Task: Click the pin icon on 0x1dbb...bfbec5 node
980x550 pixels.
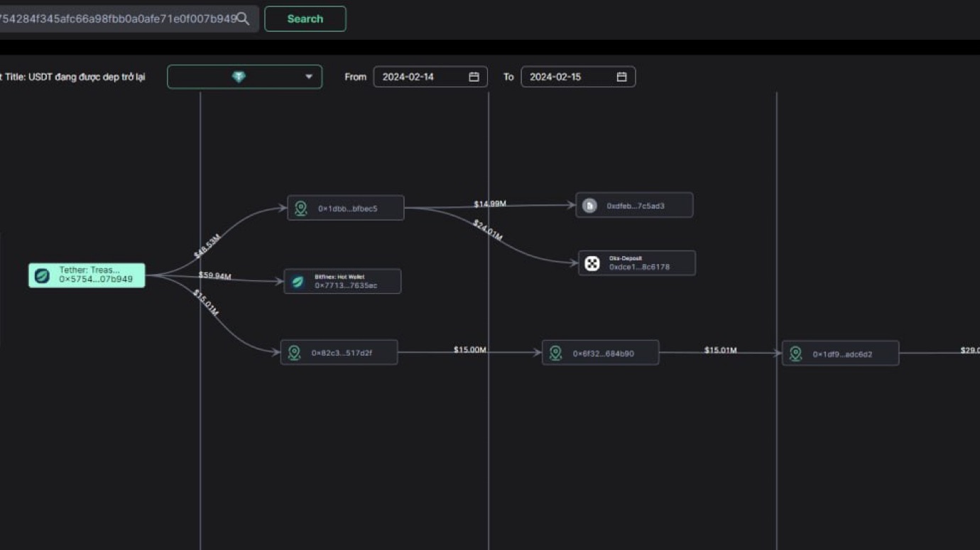Action: tap(301, 208)
